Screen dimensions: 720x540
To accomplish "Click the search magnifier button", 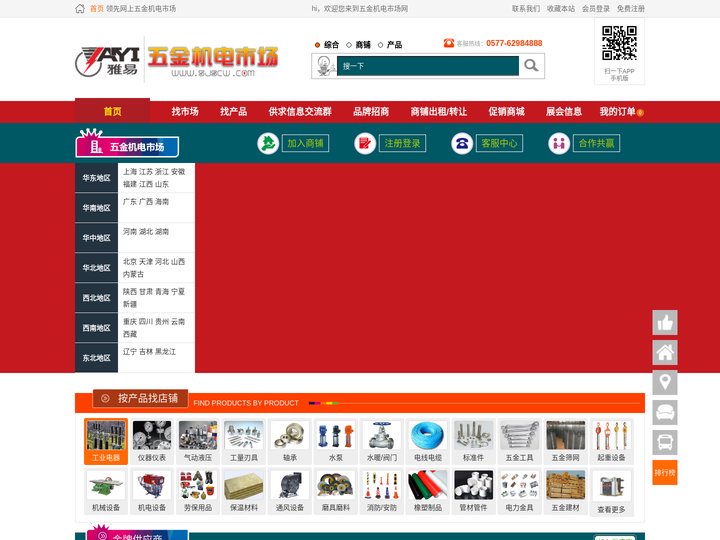I will pos(531,66).
